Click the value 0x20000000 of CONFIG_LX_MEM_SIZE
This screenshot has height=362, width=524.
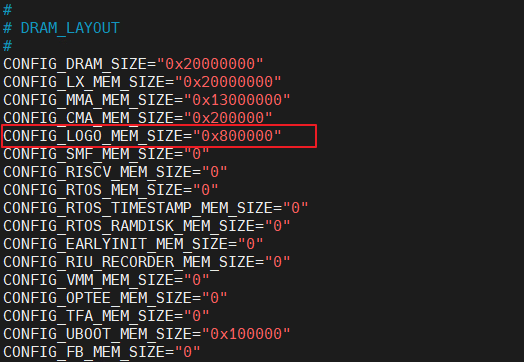[x=228, y=82]
